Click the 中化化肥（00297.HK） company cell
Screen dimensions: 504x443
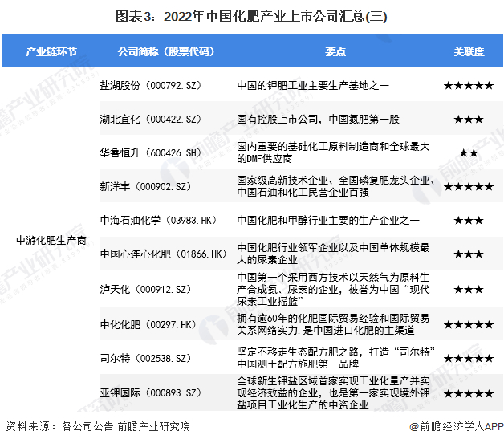coord(148,325)
